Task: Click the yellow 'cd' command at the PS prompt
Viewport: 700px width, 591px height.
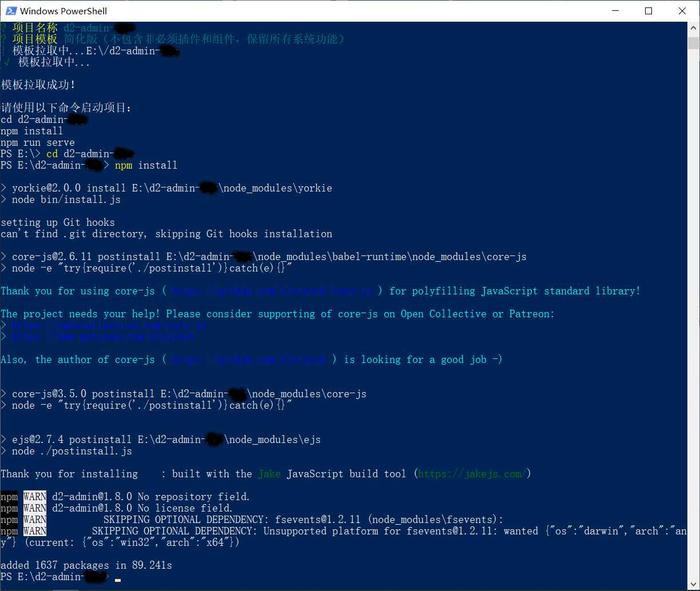Action: click(x=52, y=154)
